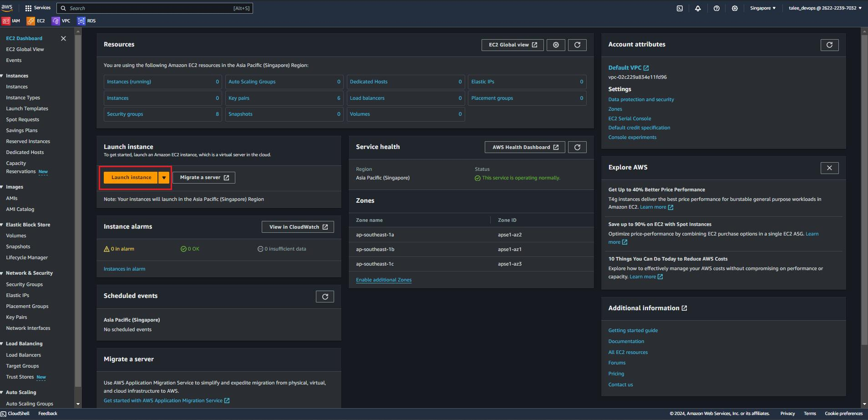The height and width of the screenshot is (420, 868).
Task: Open the notifications bell
Action: tap(698, 8)
